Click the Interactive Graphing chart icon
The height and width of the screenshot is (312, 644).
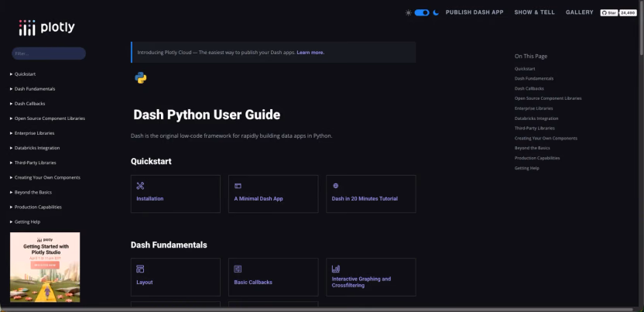(x=336, y=269)
